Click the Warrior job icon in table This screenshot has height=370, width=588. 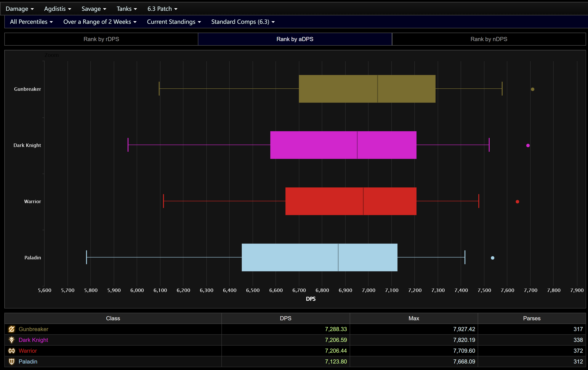[11, 351]
